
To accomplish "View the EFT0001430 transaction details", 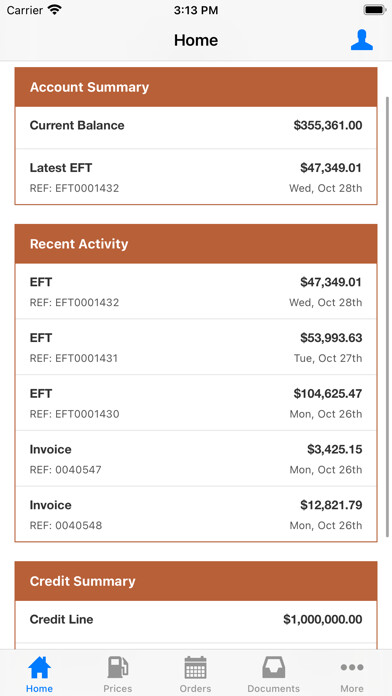I will (196, 403).
